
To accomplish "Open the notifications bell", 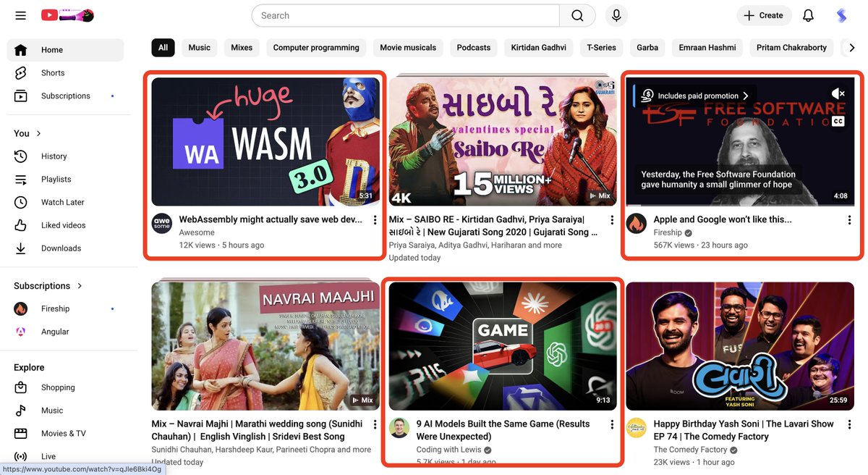I will [809, 15].
